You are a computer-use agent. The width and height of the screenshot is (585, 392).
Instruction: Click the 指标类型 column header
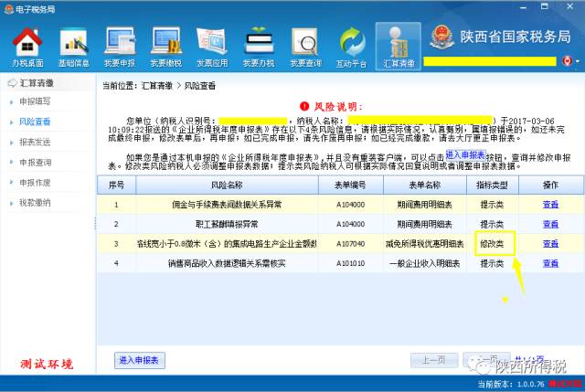(x=492, y=185)
